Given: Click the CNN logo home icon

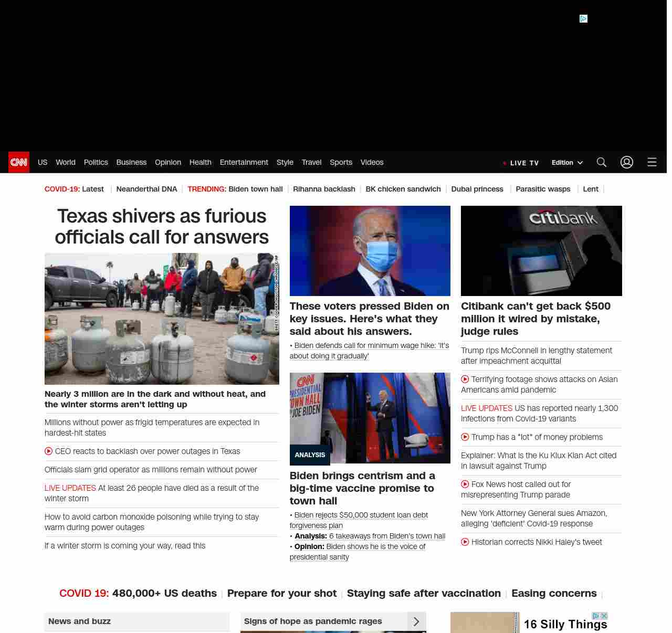Looking at the screenshot, I should tap(19, 162).
